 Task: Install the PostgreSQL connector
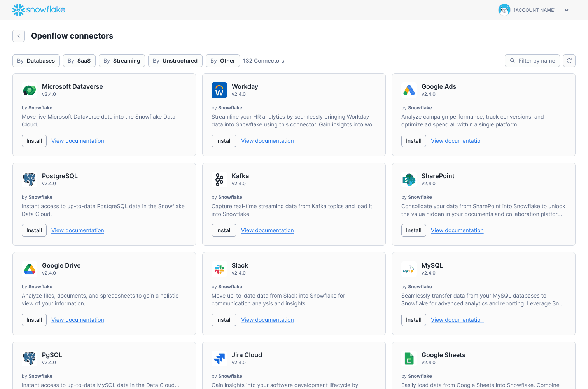tap(34, 230)
